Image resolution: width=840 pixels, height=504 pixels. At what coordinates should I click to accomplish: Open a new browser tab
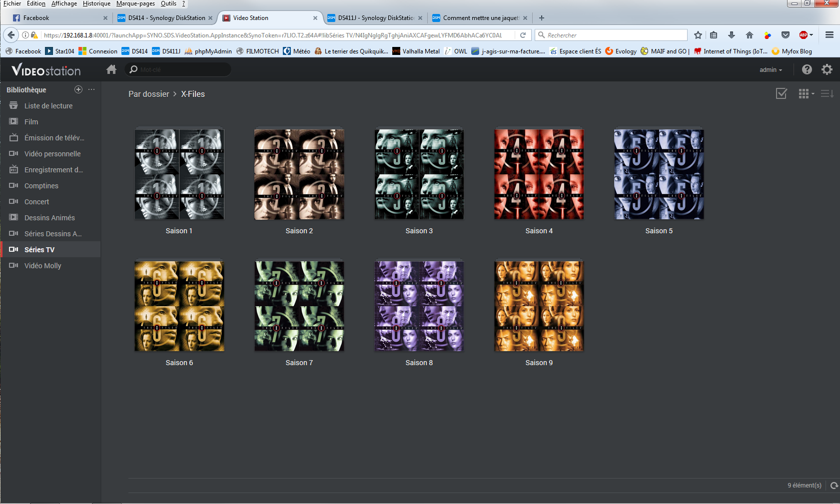(x=542, y=18)
